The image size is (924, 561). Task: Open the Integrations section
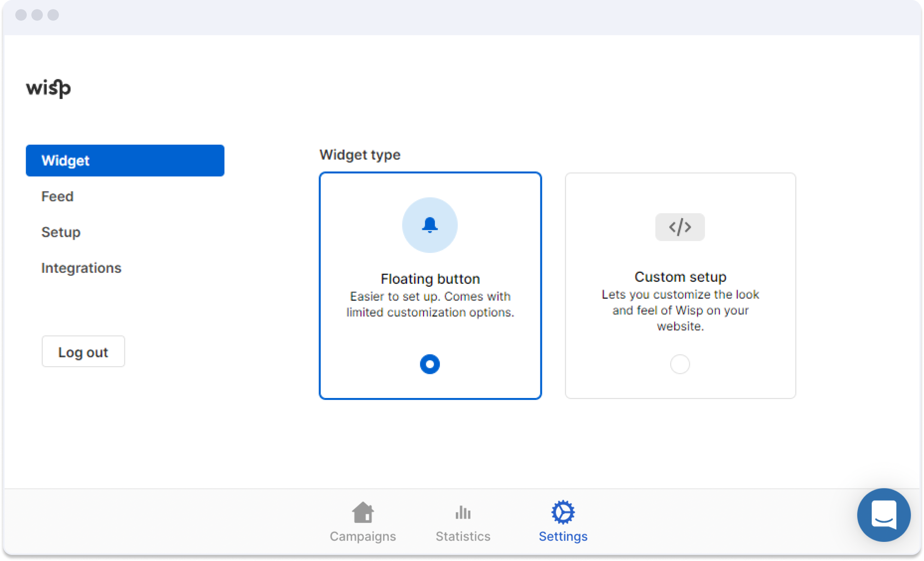pos(81,268)
